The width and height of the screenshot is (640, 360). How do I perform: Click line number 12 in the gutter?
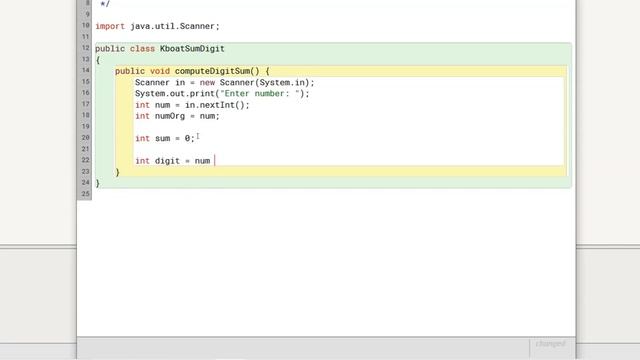(85, 48)
